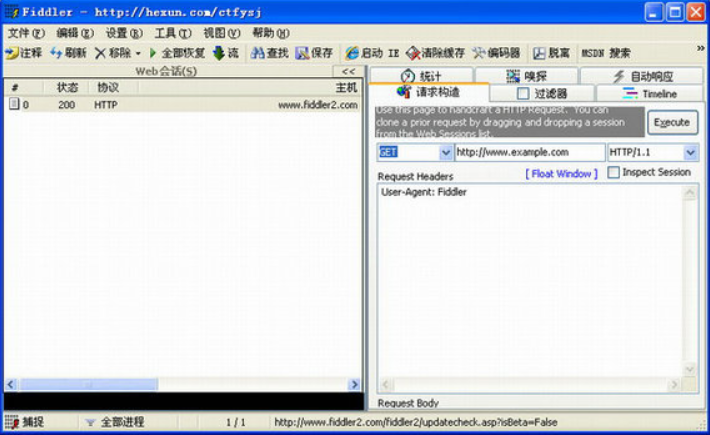Click the 启动 IE launch icon
This screenshot has height=435, width=710.
[x=351, y=53]
